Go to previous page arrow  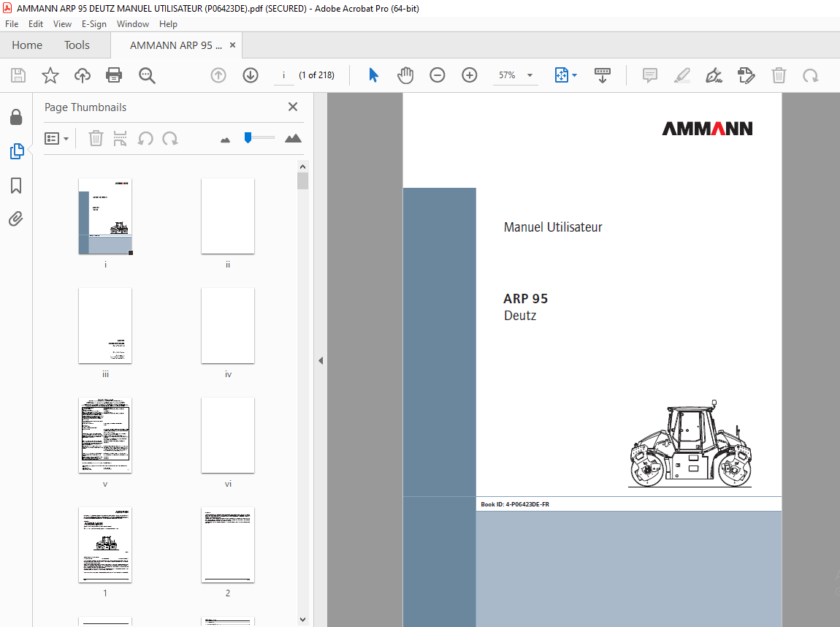click(218, 75)
